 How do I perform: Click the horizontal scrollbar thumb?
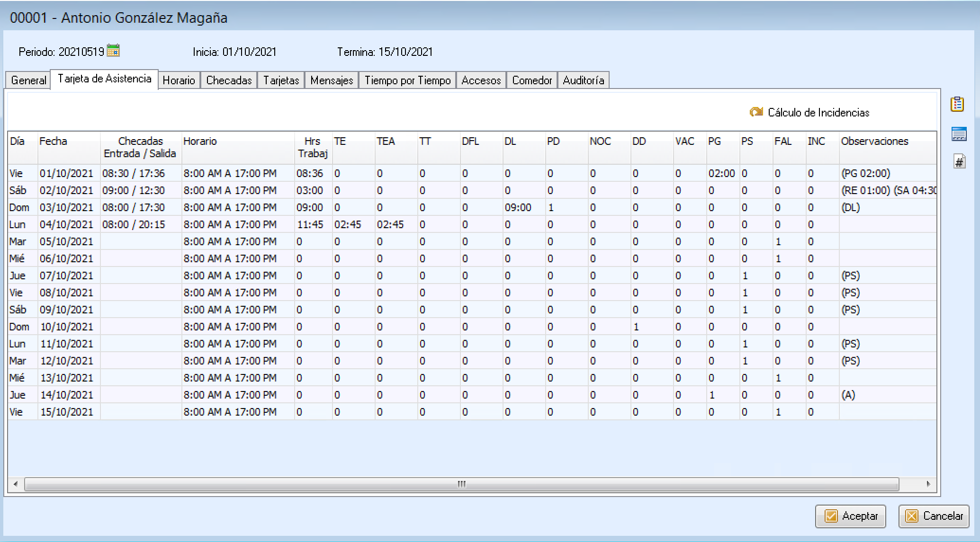pos(461,484)
